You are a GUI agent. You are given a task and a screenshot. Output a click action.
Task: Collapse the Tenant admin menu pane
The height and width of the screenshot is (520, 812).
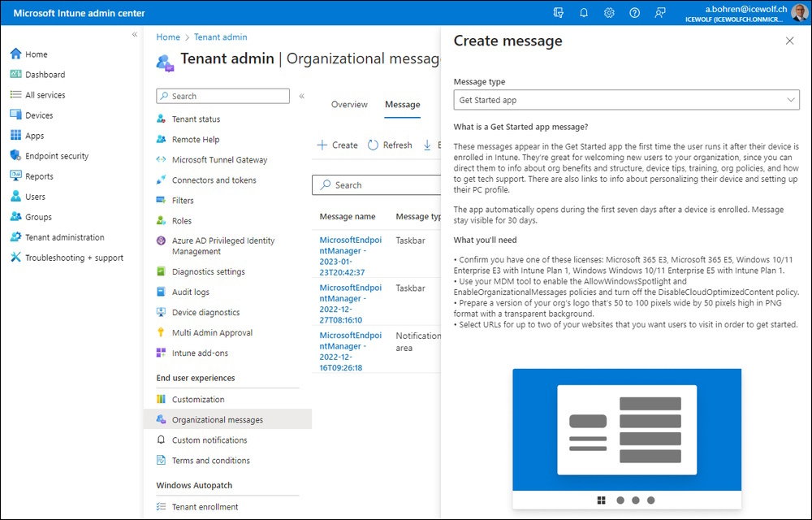[301, 96]
